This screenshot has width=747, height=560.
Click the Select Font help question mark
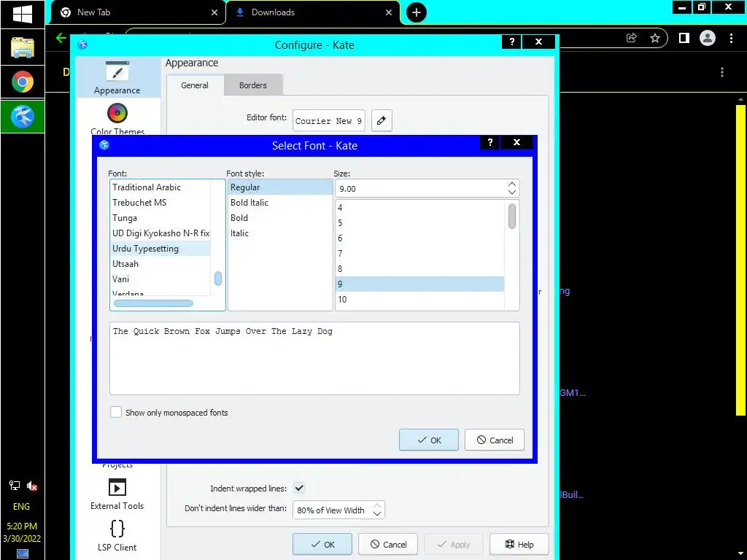(x=489, y=142)
